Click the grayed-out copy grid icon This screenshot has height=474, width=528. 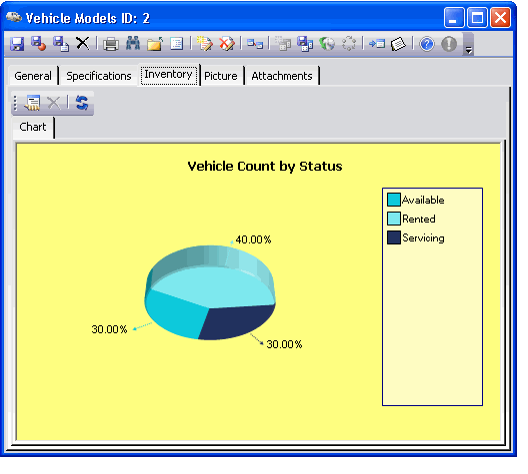coord(283,44)
